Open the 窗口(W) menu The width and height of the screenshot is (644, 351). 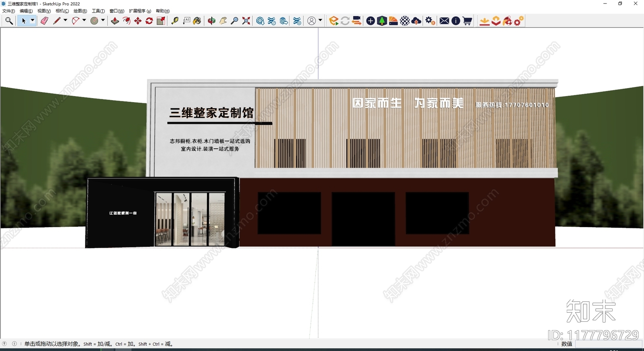[117, 11]
